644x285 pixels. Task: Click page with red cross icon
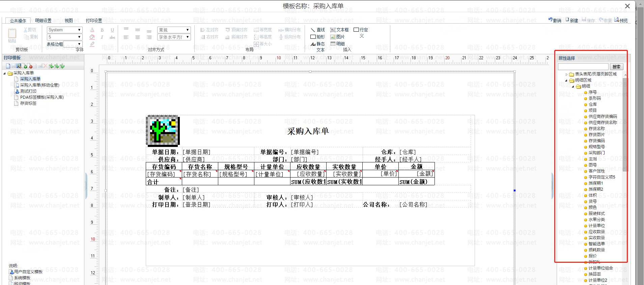(30, 66)
